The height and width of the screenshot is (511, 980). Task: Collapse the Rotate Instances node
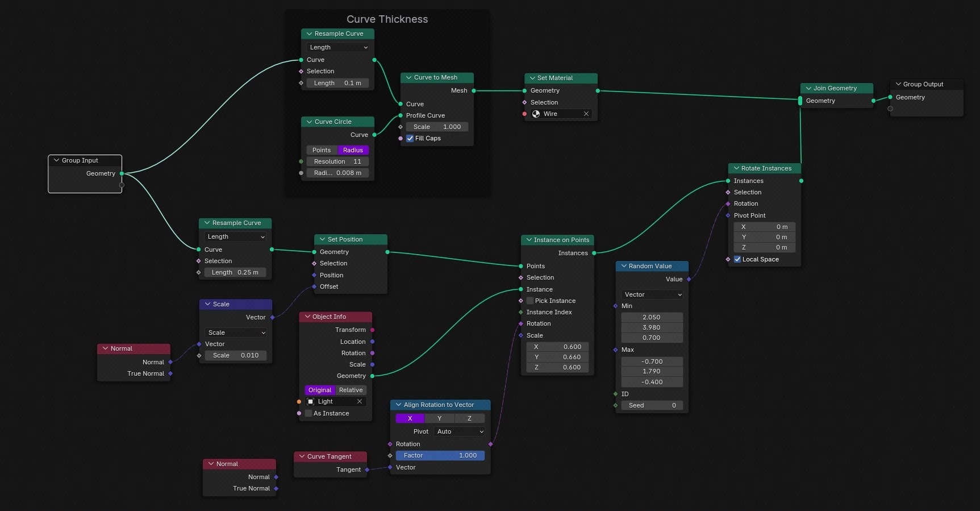(x=736, y=168)
